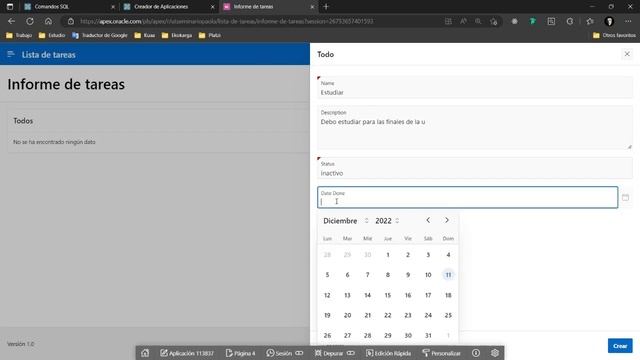Image resolution: width=640 pixels, height=360 pixels.
Task: Add a new browser tab
Action: pyautogui.click(x=326, y=7)
